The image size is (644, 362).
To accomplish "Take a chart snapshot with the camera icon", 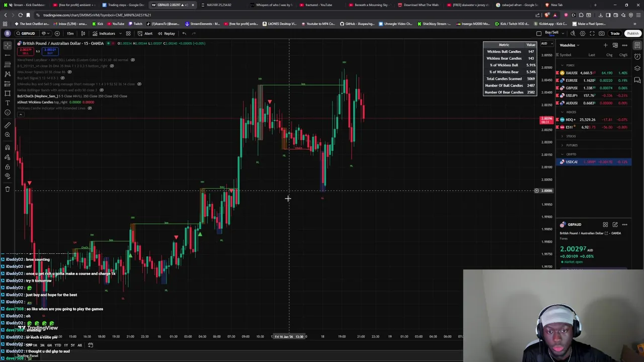I will point(602,34).
